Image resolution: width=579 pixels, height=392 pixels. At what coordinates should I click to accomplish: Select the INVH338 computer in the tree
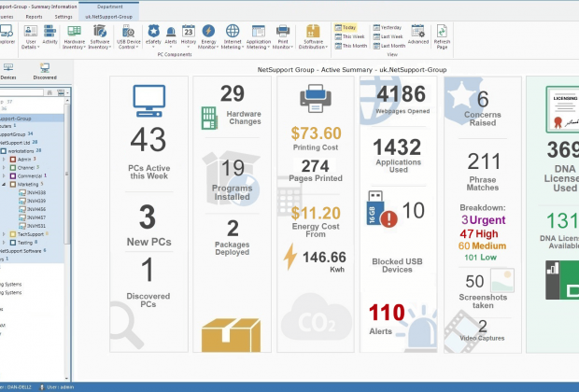coord(33,192)
